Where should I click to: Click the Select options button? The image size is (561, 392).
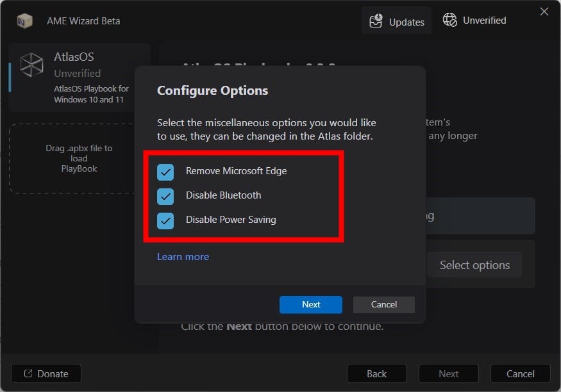pyautogui.click(x=474, y=264)
